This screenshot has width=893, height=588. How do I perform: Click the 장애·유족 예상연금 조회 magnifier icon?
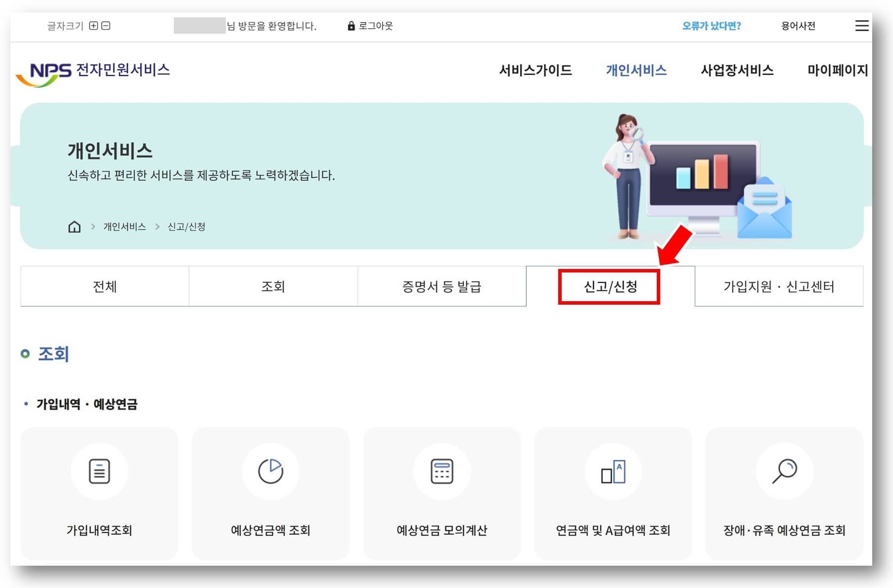[x=784, y=471]
